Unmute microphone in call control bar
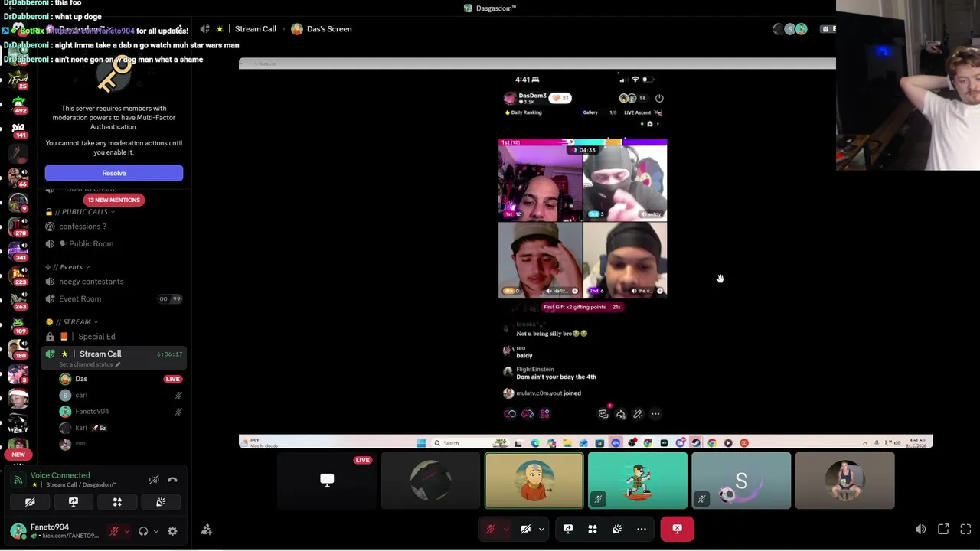Image resolution: width=980 pixels, height=551 pixels. [x=491, y=529]
